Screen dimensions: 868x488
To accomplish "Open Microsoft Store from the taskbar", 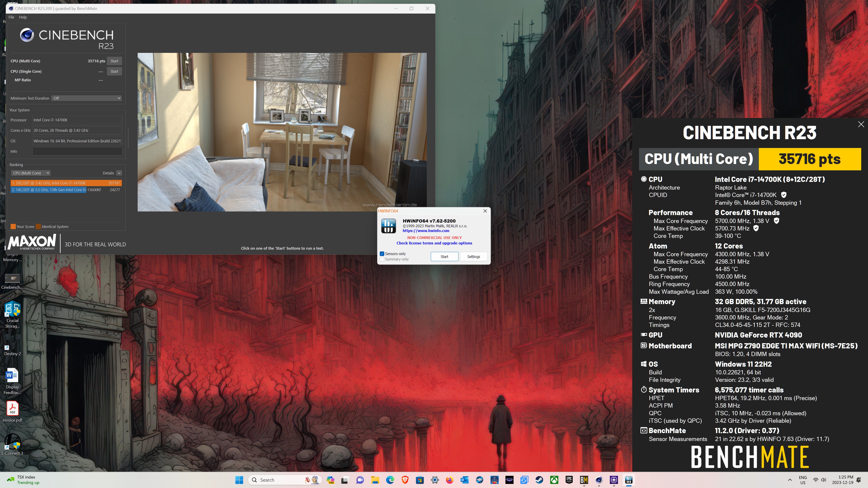I will [x=420, y=480].
